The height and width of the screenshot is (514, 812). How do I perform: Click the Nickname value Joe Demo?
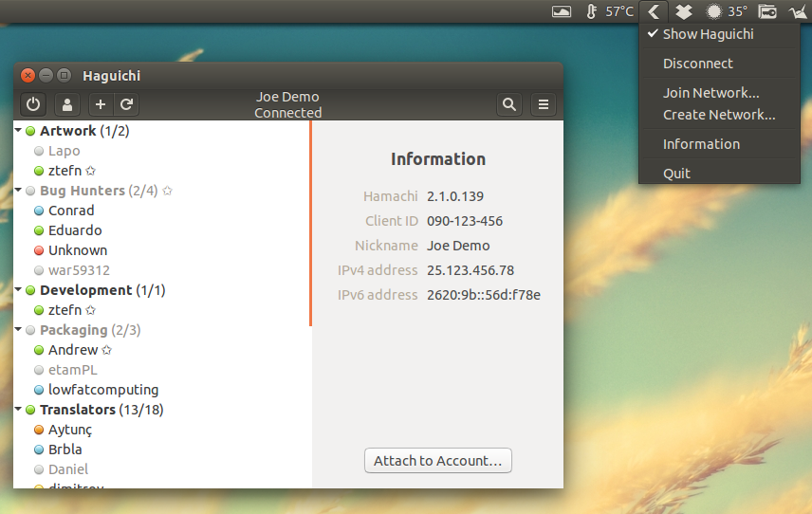[x=458, y=246]
